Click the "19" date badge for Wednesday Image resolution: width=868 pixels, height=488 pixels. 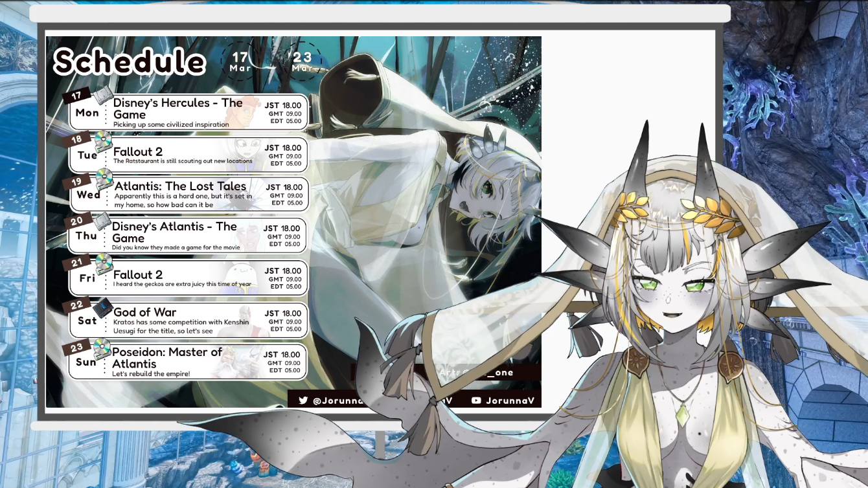[76, 182]
